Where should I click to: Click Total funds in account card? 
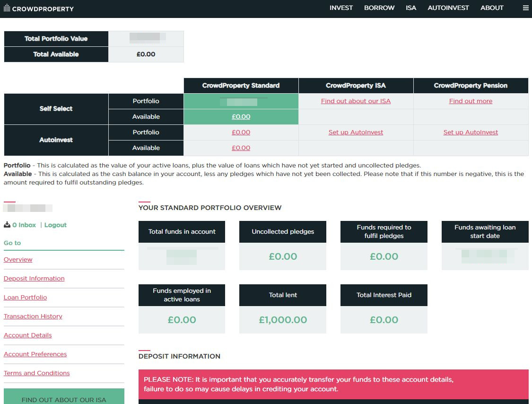tap(182, 246)
